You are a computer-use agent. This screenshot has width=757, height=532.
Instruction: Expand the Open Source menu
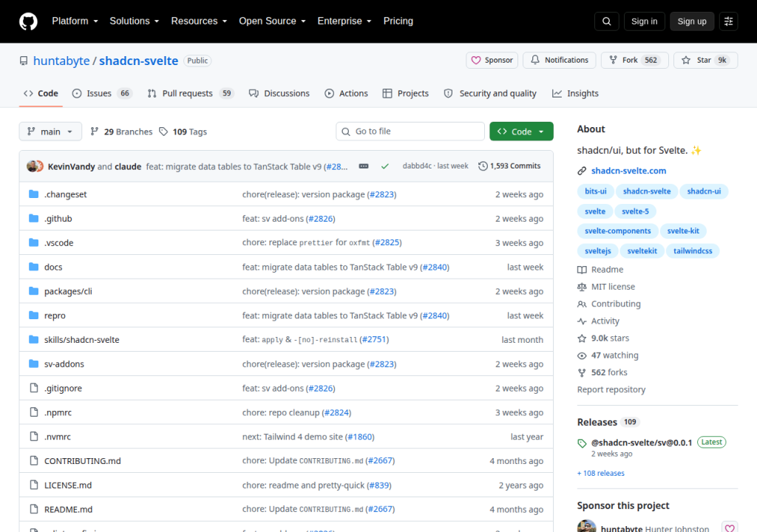pos(272,21)
